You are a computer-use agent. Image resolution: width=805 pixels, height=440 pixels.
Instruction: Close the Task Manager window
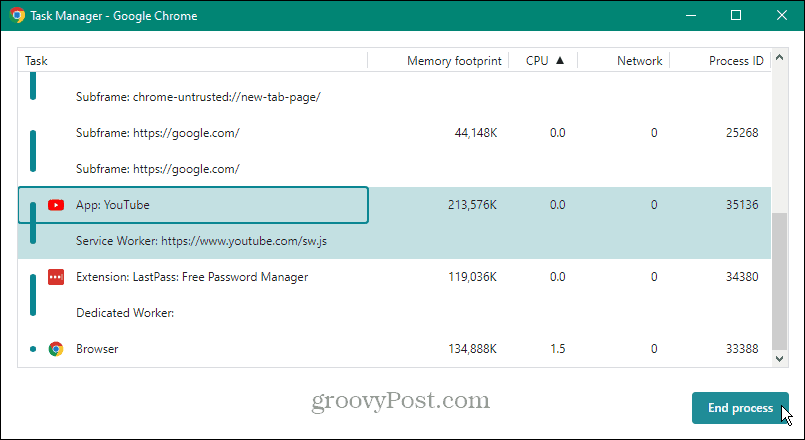tap(781, 15)
